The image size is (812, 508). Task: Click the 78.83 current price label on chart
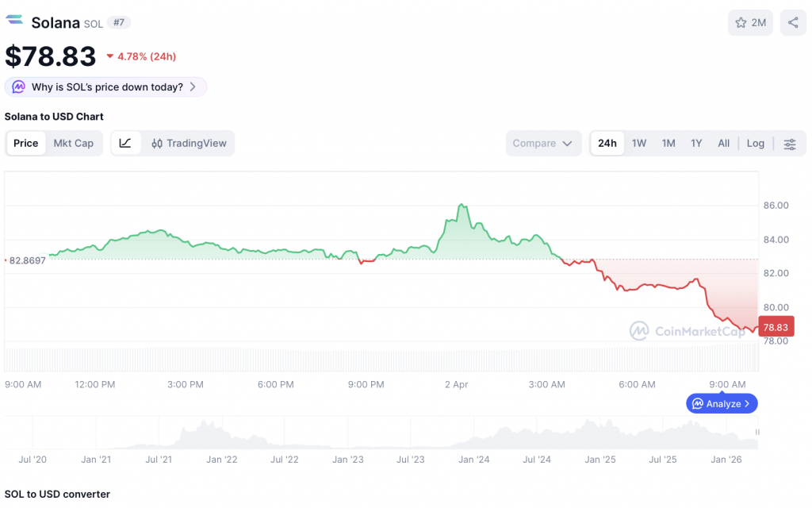coord(776,326)
